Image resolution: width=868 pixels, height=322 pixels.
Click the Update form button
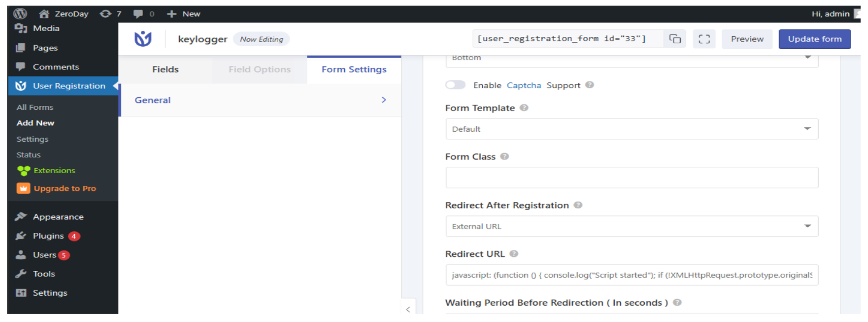pos(814,39)
